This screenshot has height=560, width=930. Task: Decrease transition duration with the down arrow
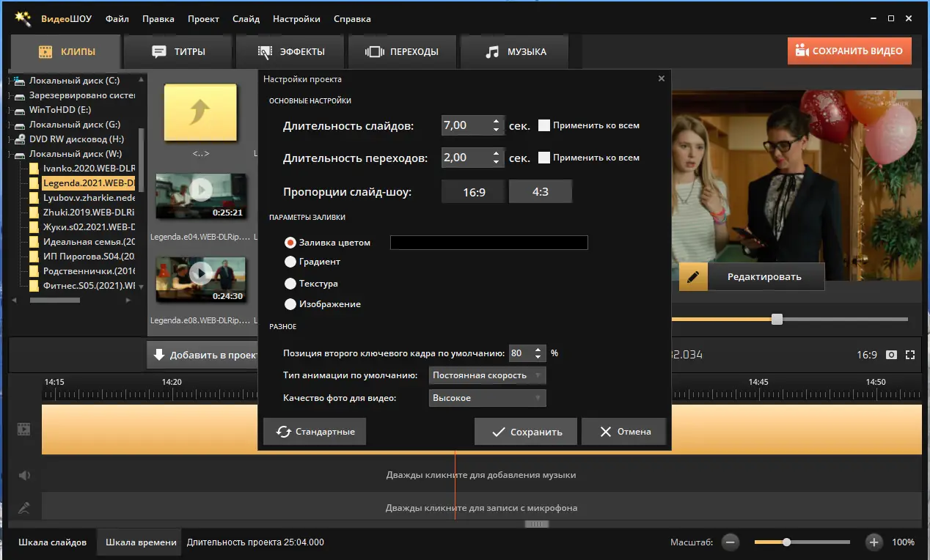point(497,162)
